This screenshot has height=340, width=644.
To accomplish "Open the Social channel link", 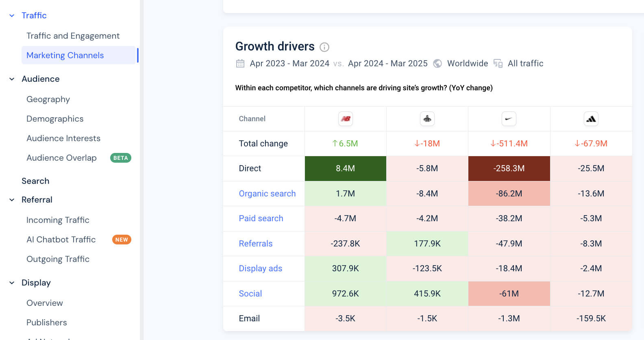I will coord(250,294).
